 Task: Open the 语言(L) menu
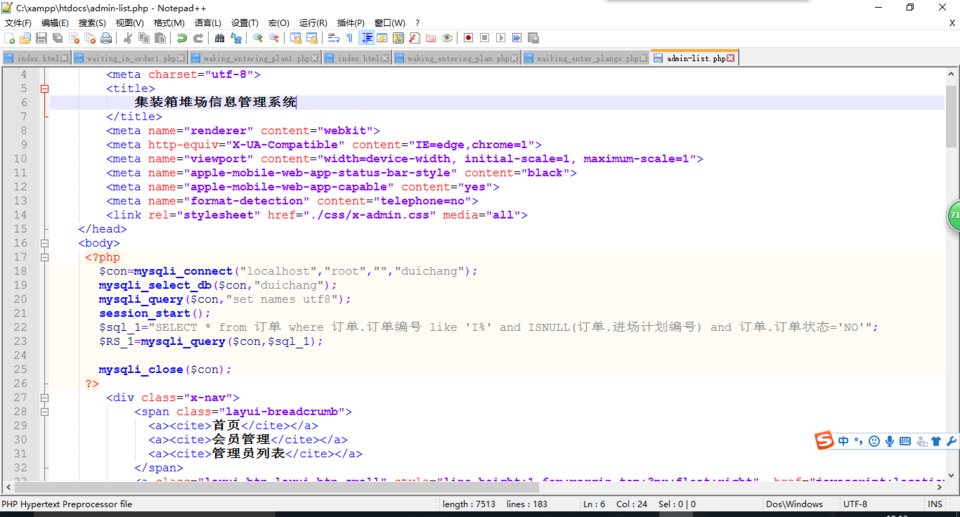point(208,23)
